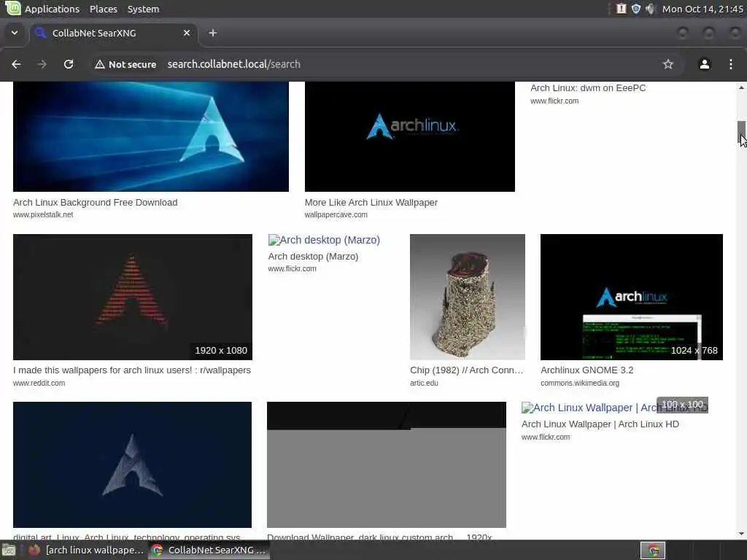Click the More Like Arch Linux Wallpaper caption

[371, 203]
